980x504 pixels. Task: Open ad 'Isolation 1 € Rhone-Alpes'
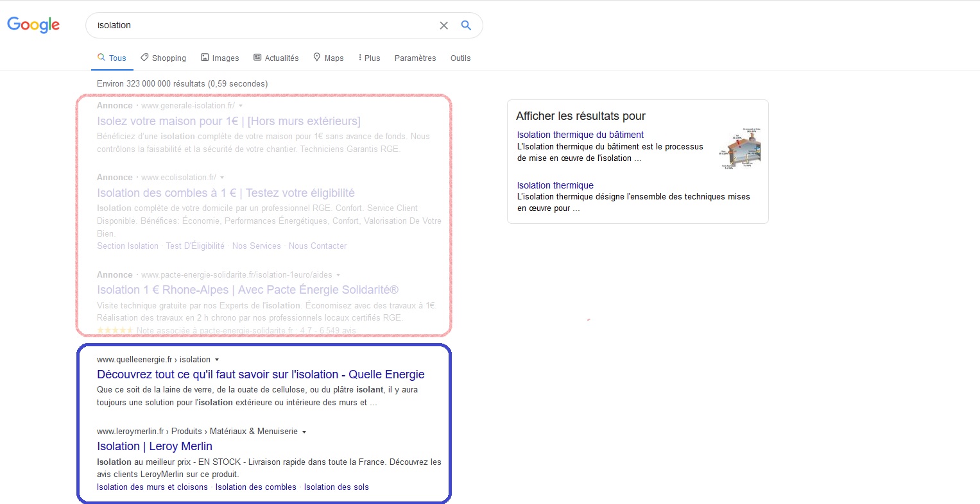[x=248, y=290]
